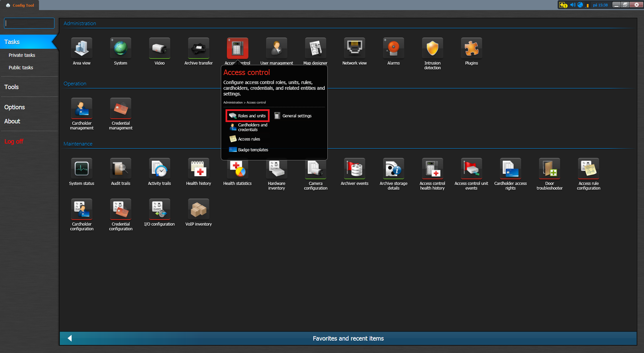644x353 pixels.
Task: Open the Area view task
Action: coord(82,49)
